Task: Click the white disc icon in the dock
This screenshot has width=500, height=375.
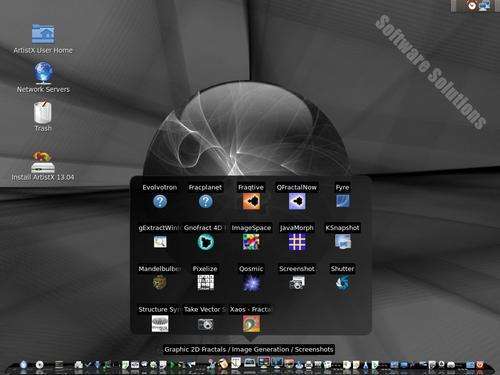Action: click(39, 365)
